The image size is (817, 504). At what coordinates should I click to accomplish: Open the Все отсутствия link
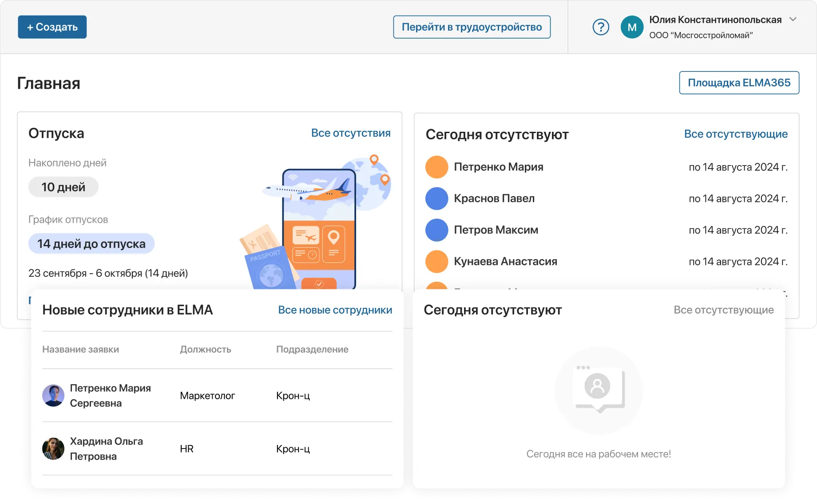click(x=351, y=133)
